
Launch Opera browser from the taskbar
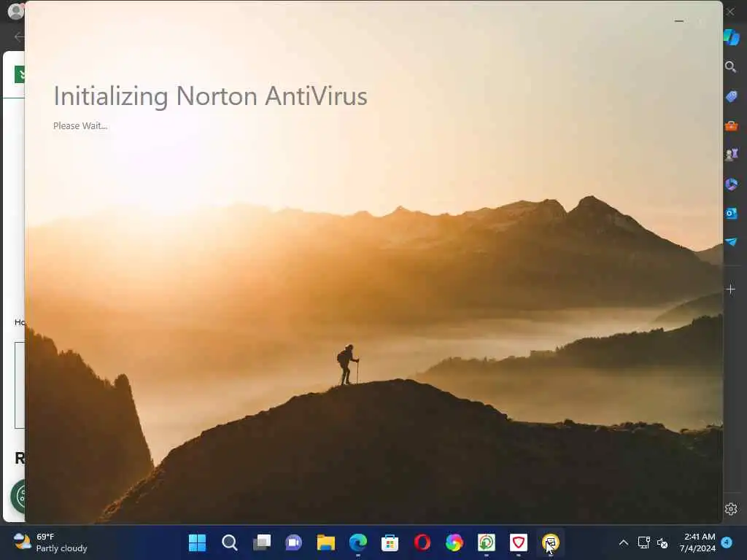tap(422, 542)
